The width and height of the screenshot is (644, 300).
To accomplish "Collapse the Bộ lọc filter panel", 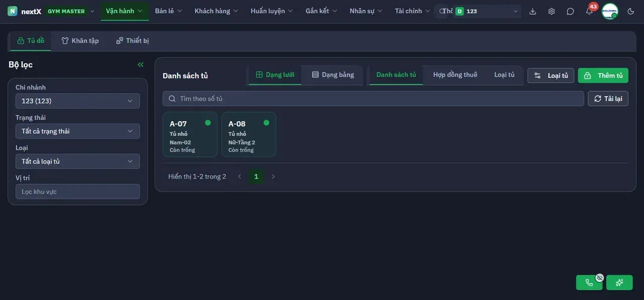I will click(140, 64).
